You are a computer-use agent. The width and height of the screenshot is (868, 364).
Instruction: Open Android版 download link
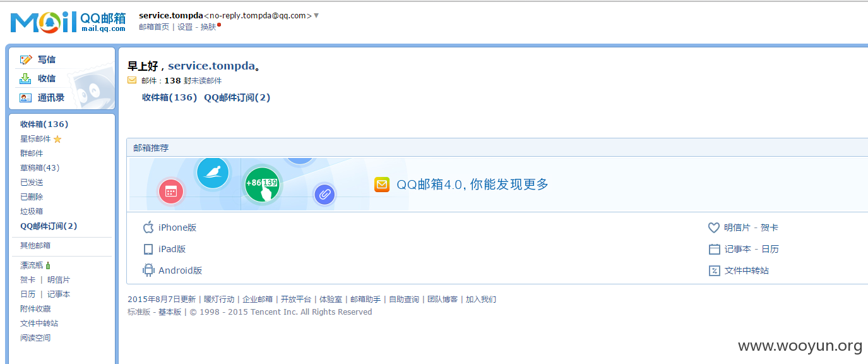click(181, 270)
